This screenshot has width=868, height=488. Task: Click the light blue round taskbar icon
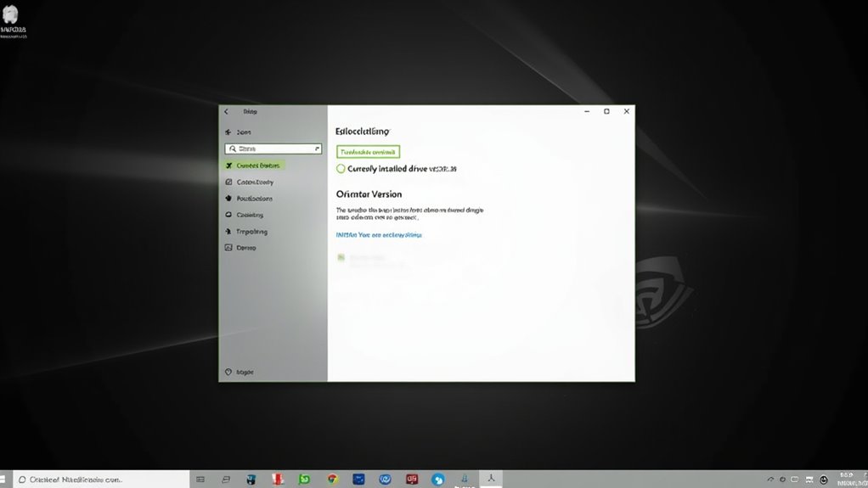438,480
